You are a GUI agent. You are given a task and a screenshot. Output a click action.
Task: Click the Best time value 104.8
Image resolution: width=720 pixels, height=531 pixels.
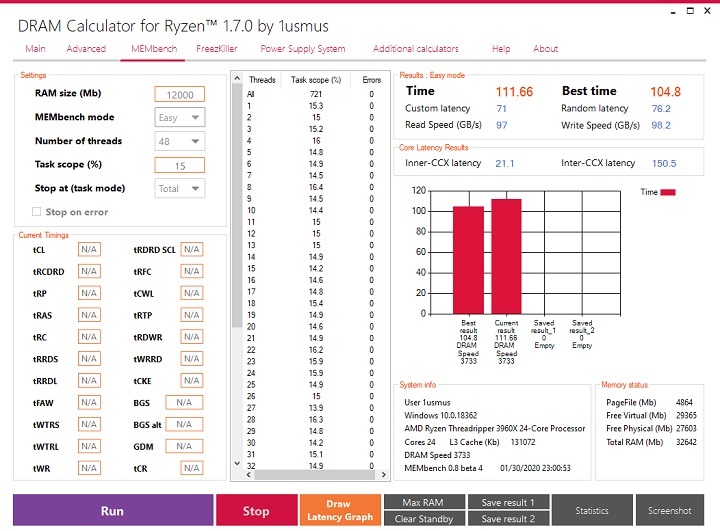point(665,92)
